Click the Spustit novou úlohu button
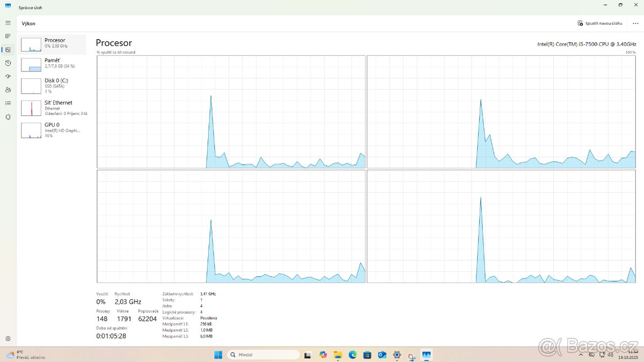The width and height of the screenshot is (644, 362). pos(599,23)
